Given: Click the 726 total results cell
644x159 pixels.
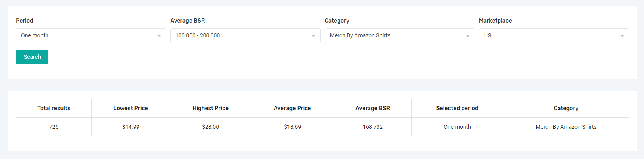Looking at the screenshot, I should pyautogui.click(x=54, y=127).
